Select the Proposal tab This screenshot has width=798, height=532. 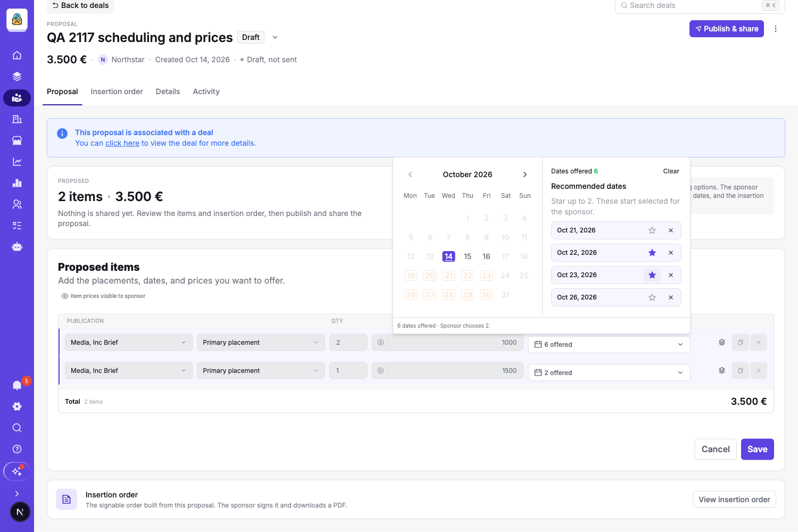pos(62,92)
